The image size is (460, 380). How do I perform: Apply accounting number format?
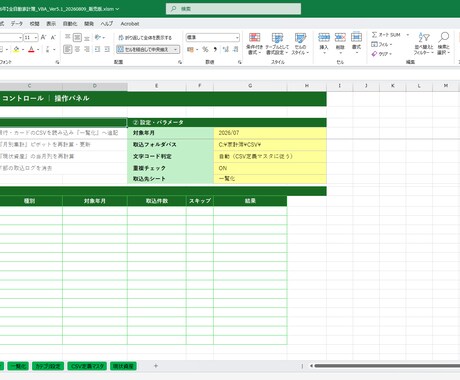point(190,49)
